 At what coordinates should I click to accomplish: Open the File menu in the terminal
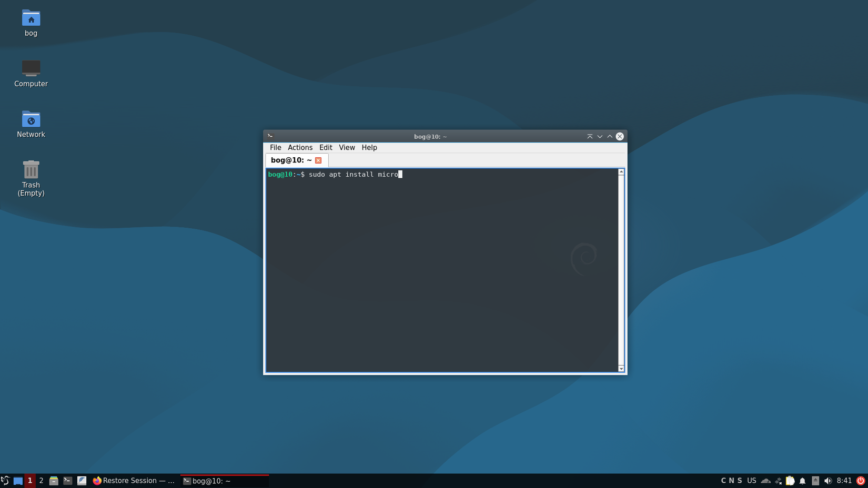275,147
